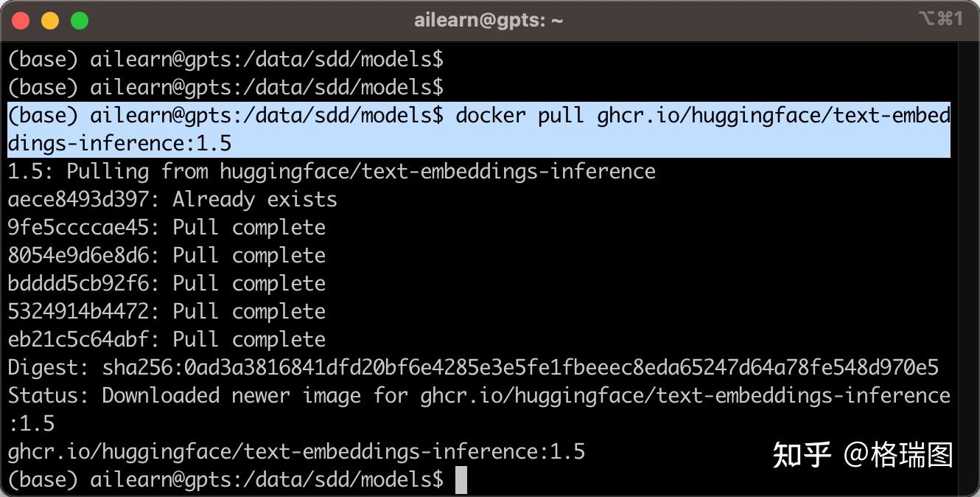Screen dimensions: 980x497
Task: Click the window title ailearn@gpts
Action: (x=489, y=21)
